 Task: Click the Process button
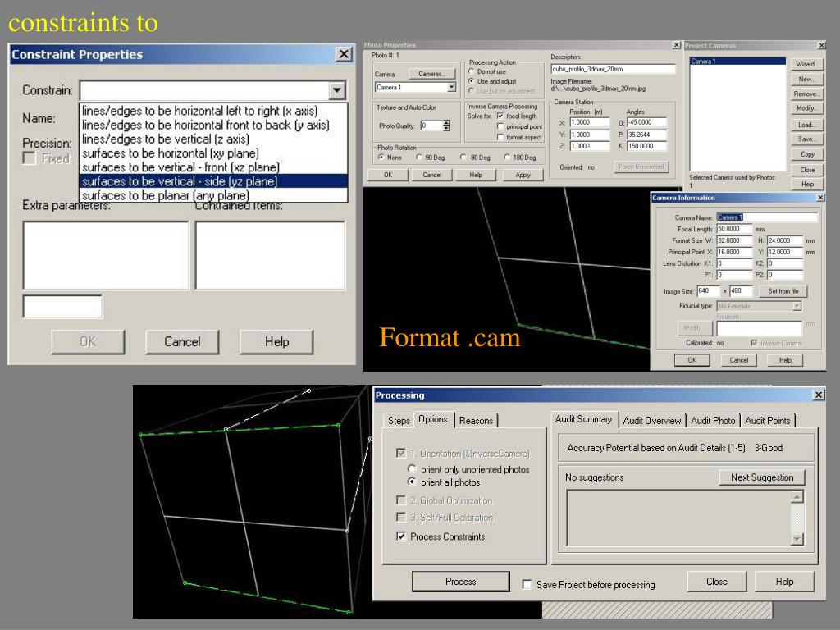pyautogui.click(x=460, y=582)
